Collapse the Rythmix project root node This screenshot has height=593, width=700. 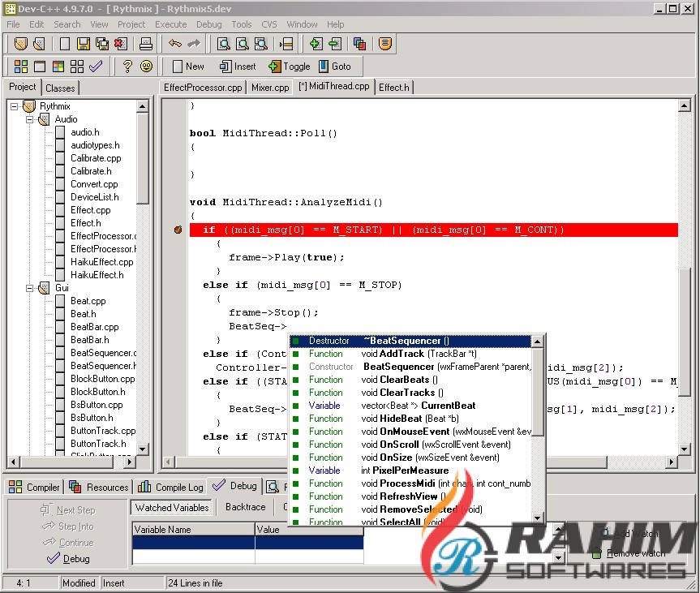click(x=15, y=106)
